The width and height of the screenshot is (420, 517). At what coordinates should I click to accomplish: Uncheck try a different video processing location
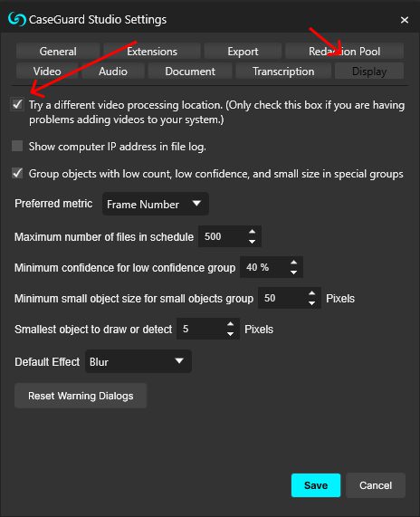click(x=17, y=104)
